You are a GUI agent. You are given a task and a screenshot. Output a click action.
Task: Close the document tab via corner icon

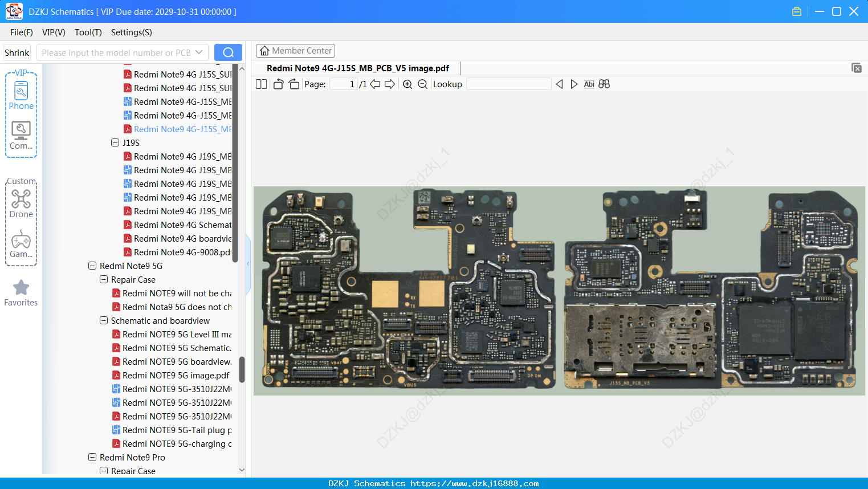[857, 68]
